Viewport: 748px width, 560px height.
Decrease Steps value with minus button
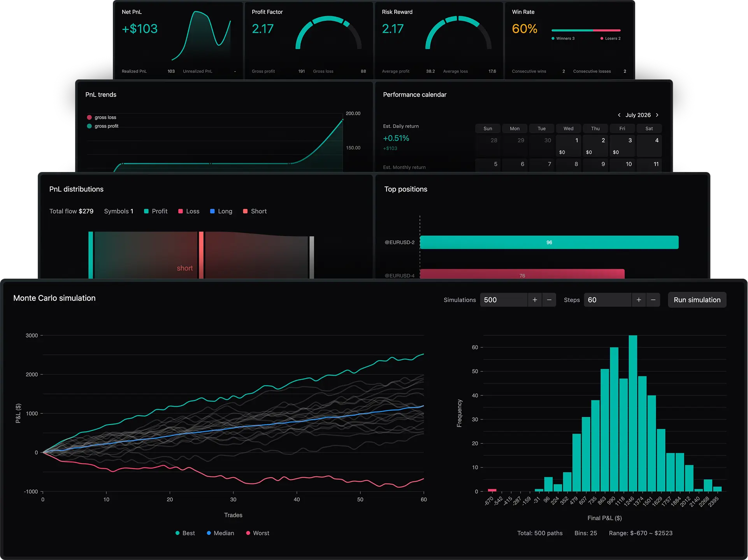tap(653, 300)
